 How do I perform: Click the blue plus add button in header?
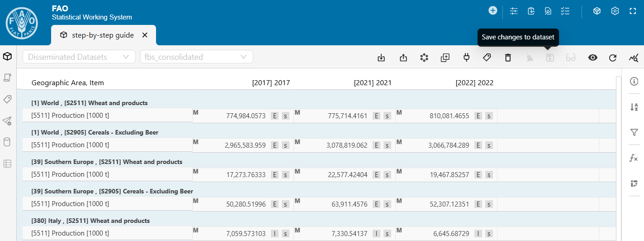coord(493,10)
